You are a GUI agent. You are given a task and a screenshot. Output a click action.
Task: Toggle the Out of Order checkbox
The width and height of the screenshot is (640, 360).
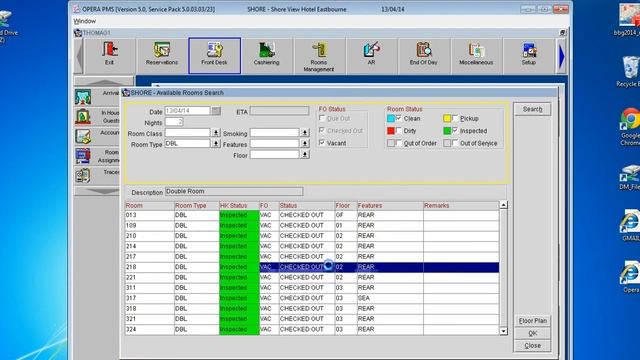click(399, 143)
